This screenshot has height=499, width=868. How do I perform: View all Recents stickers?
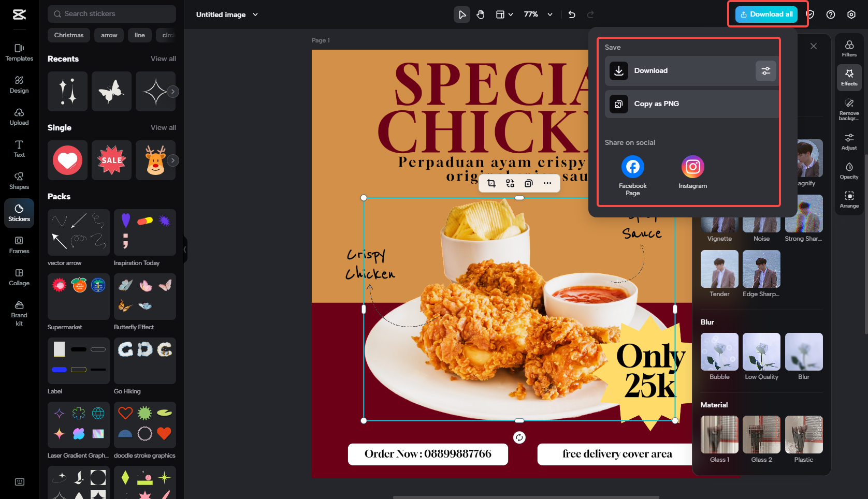[x=163, y=59]
